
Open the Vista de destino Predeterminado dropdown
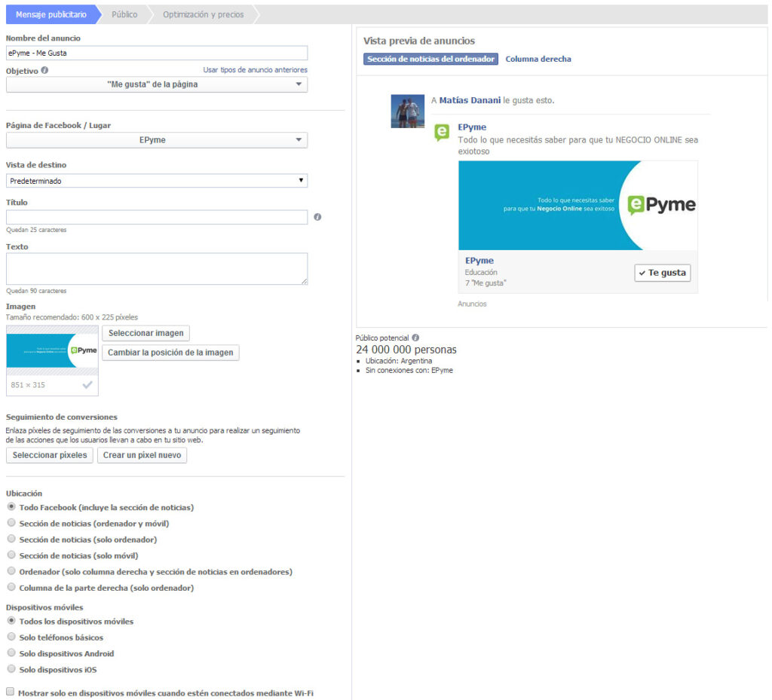[157, 181]
